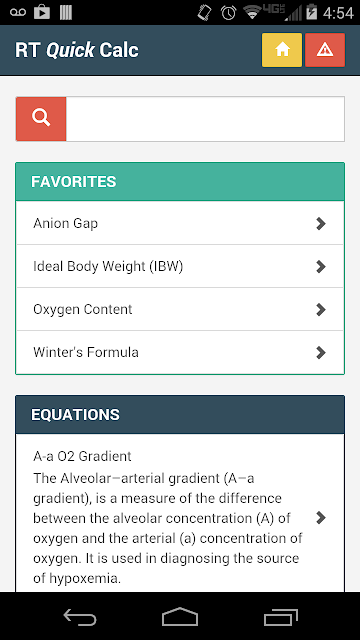Screen dimensions: 360x640
Task: Select the Anion Gap favorite entry
Action: [x=180, y=223]
